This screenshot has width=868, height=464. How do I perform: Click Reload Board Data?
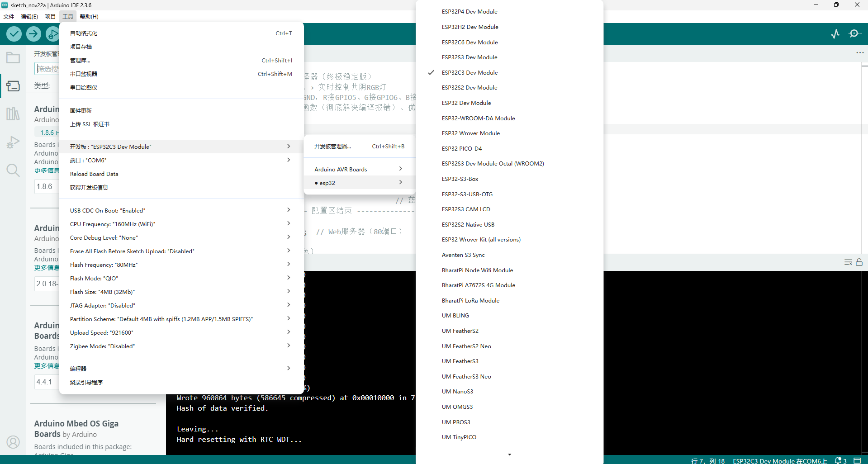pyautogui.click(x=181, y=174)
